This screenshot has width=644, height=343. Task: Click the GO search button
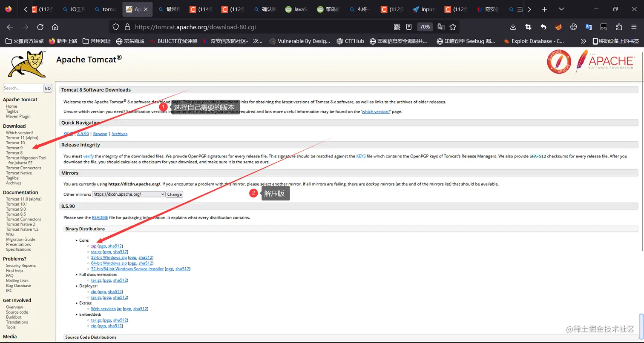(x=48, y=88)
